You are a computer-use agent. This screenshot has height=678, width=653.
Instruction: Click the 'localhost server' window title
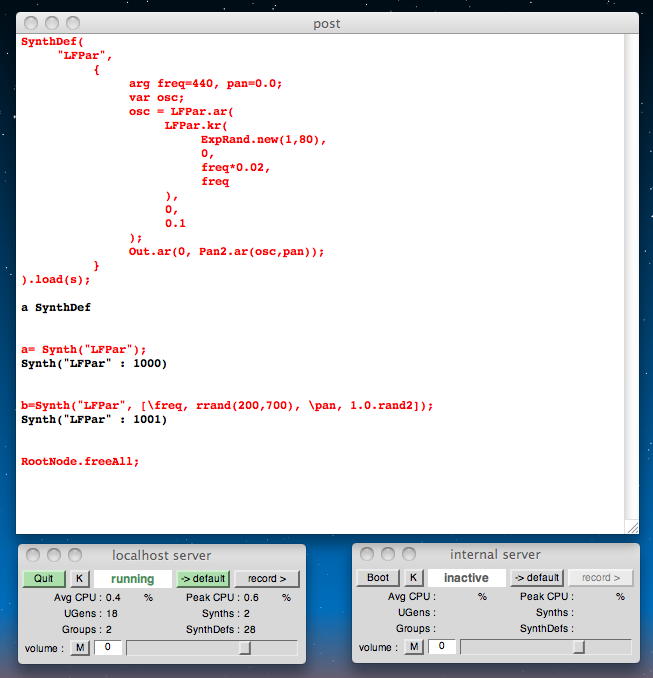point(162,555)
